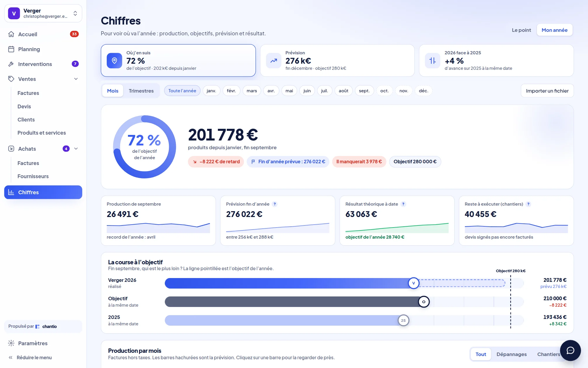Switch view to Trimestres
This screenshot has height=368, width=588.
pos(141,91)
